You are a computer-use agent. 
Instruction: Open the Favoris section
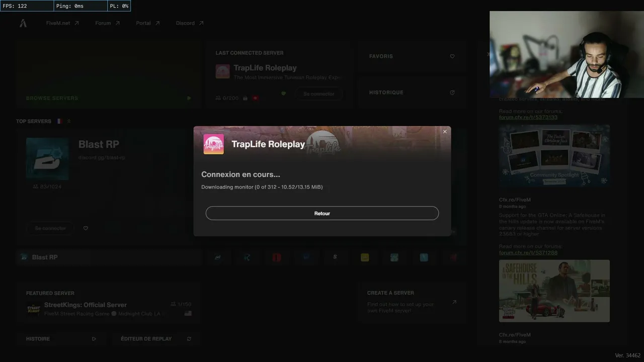tap(412, 56)
